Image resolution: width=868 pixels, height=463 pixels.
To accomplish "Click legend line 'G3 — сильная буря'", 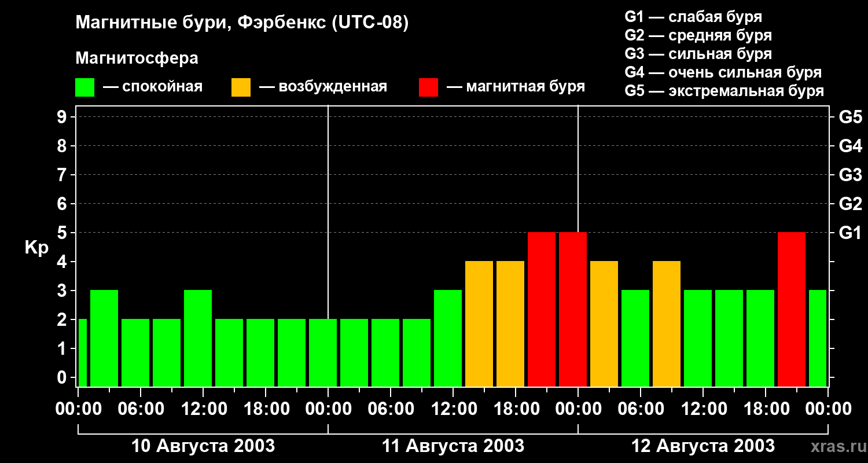I will (x=698, y=54).
